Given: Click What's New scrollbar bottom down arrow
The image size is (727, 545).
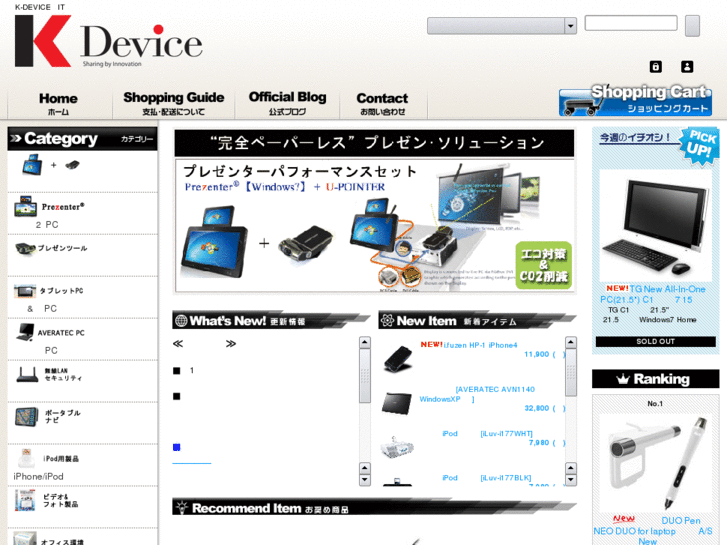Looking at the screenshot, I should 365,480.
